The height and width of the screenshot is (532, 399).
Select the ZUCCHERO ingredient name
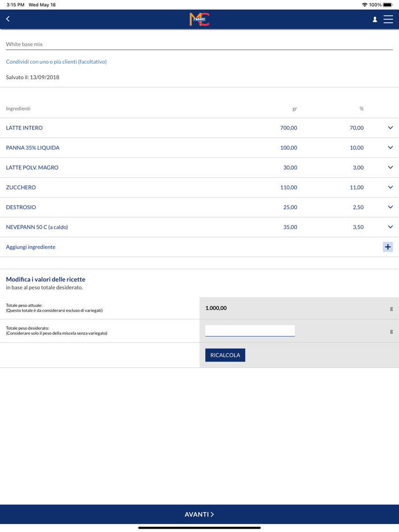tap(21, 187)
